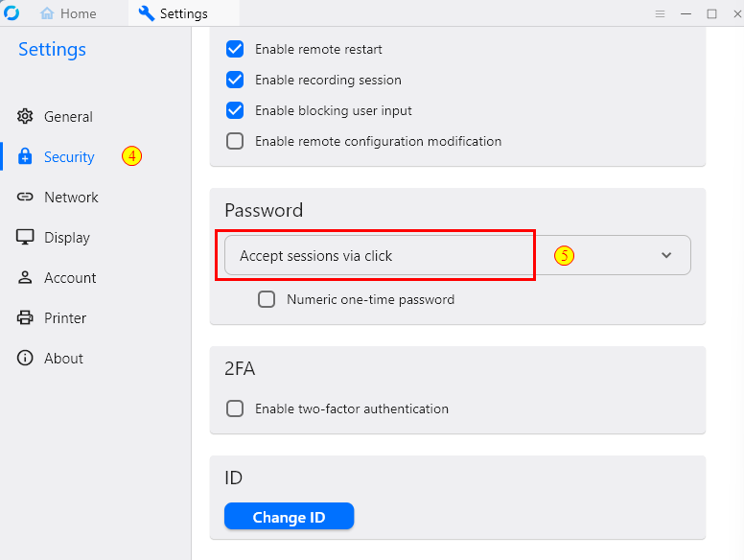Click the Account person icon
Image resolution: width=744 pixels, height=560 pixels.
tap(25, 277)
